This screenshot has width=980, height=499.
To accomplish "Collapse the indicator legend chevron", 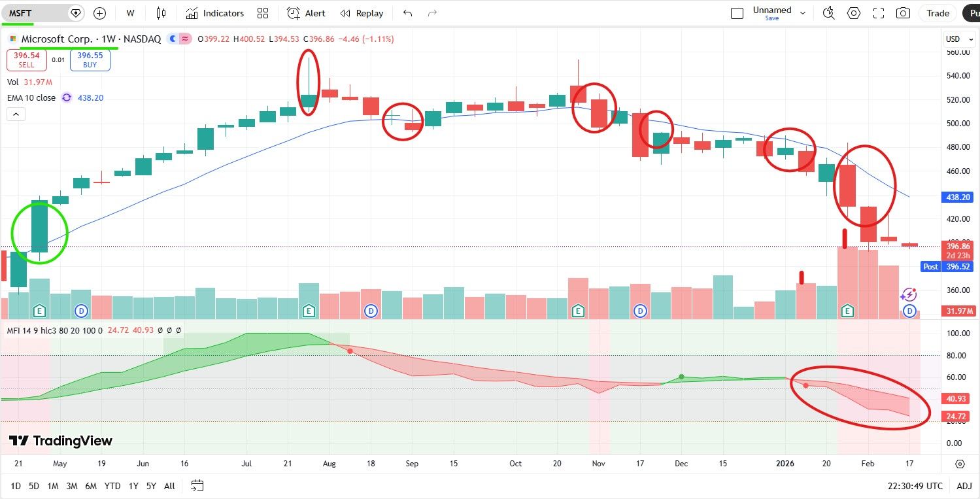I will click(16, 114).
